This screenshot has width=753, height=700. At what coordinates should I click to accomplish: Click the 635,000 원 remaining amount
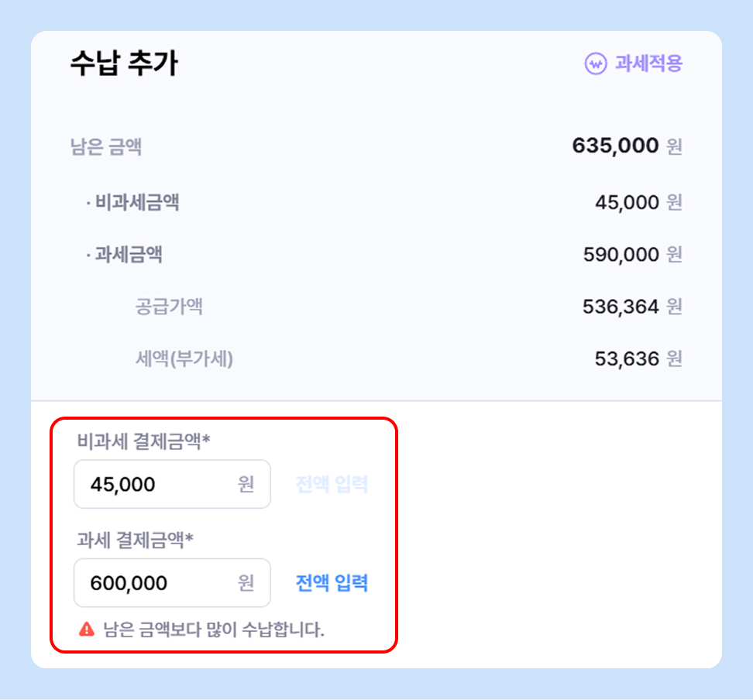pyautogui.click(x=626, y=146)
